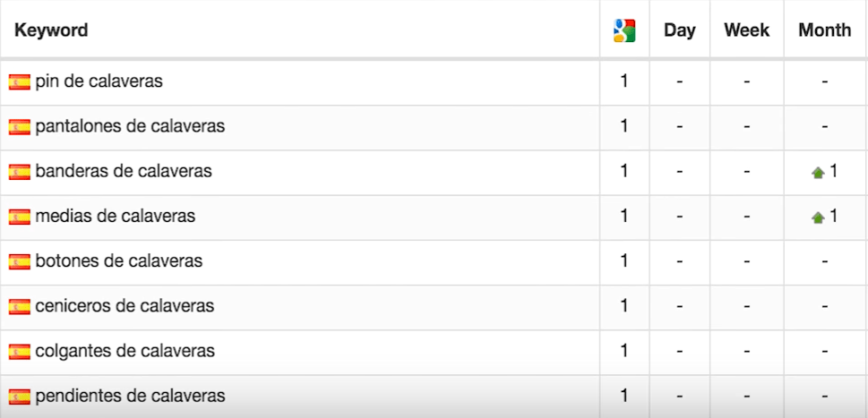
Task: Click Month change value for banderas row
Action: 833,171
